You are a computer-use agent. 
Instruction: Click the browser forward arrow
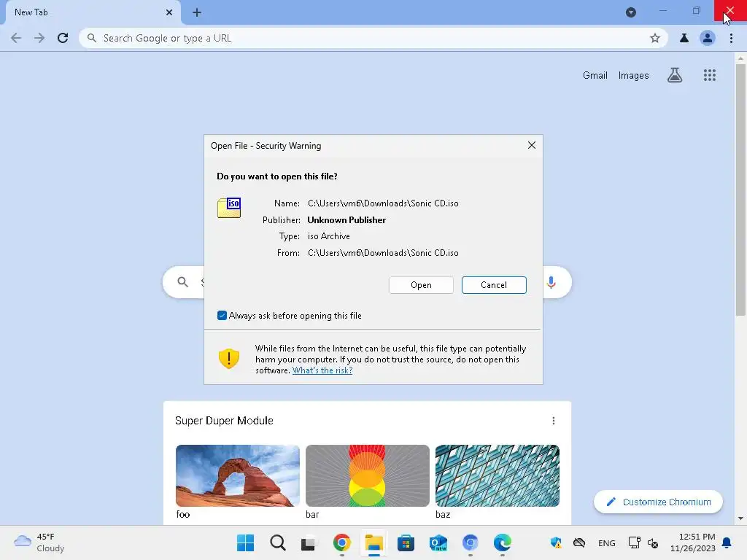(x=39, y=38)
